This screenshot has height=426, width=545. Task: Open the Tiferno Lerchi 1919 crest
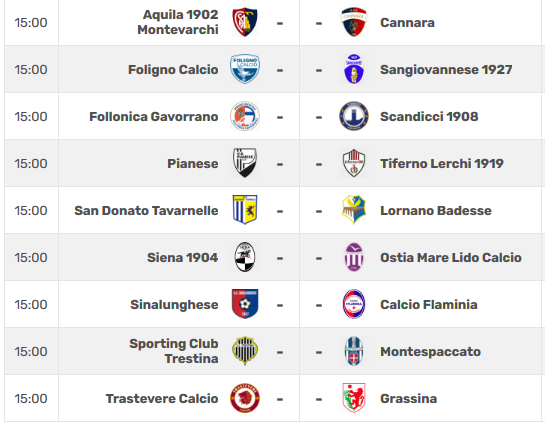coord(354,163)
